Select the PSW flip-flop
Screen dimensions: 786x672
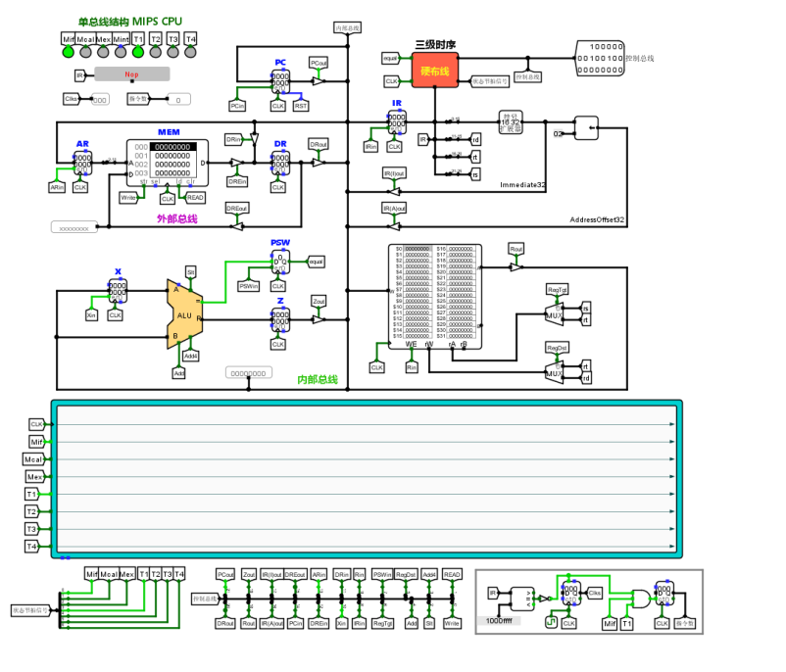tap(280, 263)
